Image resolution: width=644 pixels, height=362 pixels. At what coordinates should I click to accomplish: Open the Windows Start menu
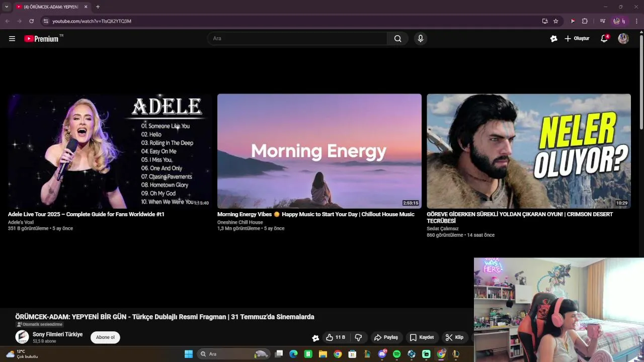(x=189, y=354)
